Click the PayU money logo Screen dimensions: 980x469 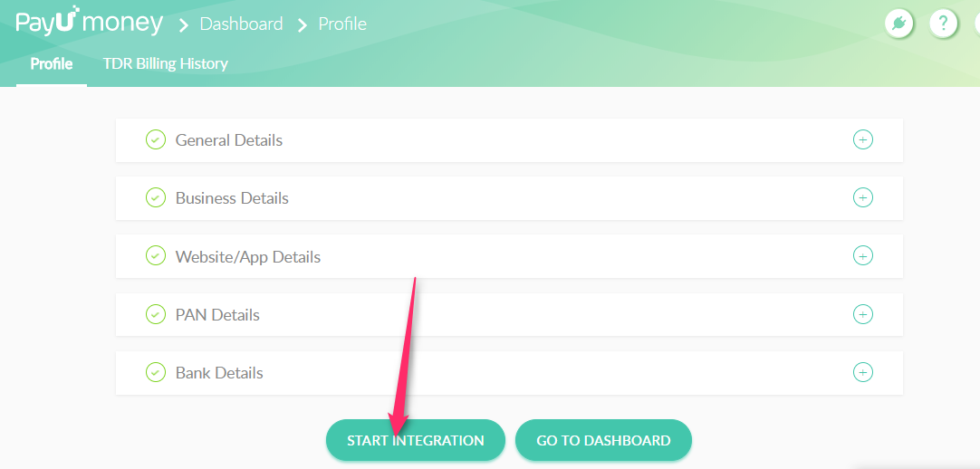click(x=89, y=23)
